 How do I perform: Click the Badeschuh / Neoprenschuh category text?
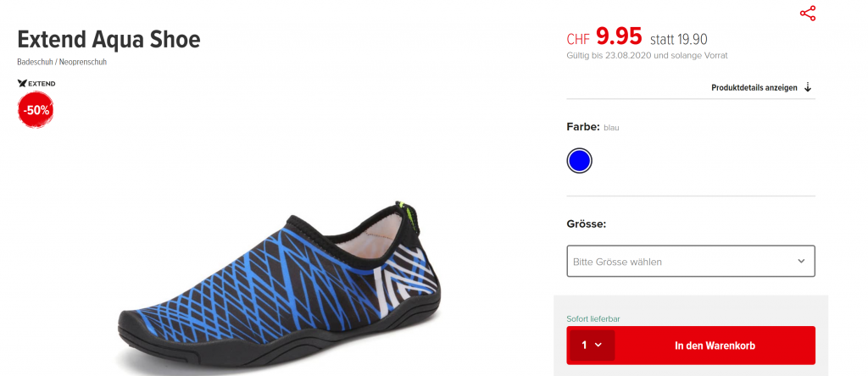[62, 62]
